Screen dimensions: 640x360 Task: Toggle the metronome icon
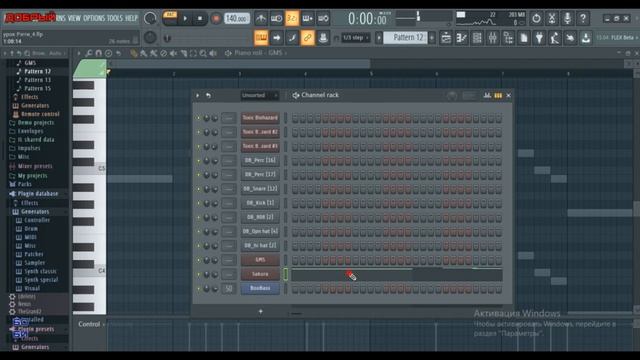tap(260, 18)
